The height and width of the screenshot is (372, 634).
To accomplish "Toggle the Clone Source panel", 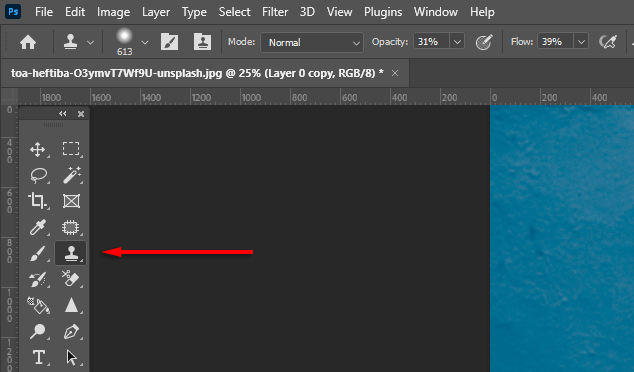I will tap(202, 42).
